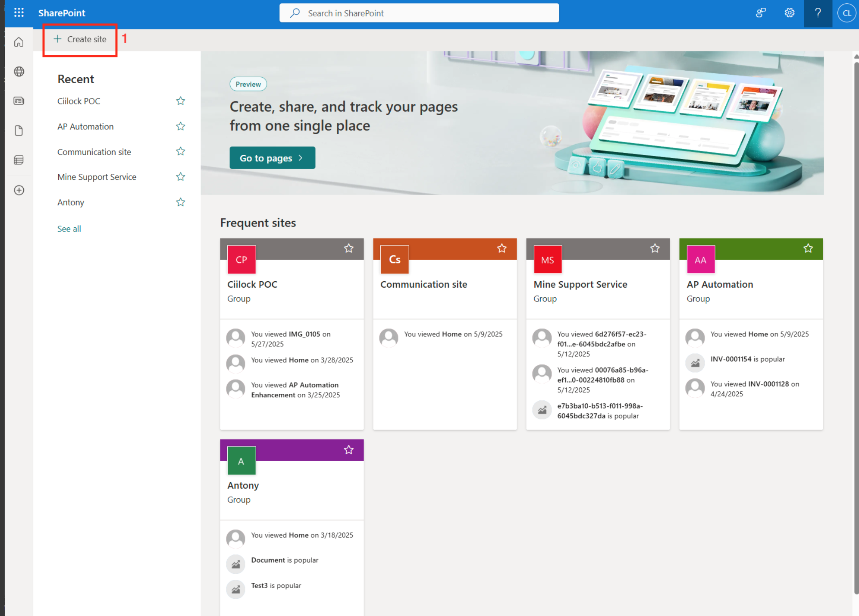The image size is (859, 616).
Task: Open the News icon in left rail
Action: (19, 101)
